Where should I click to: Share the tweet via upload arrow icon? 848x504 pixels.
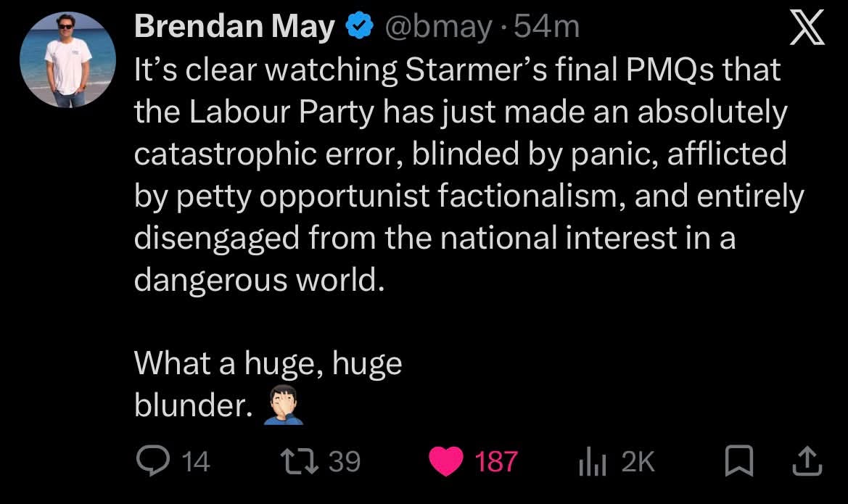(x=807, y=460)
